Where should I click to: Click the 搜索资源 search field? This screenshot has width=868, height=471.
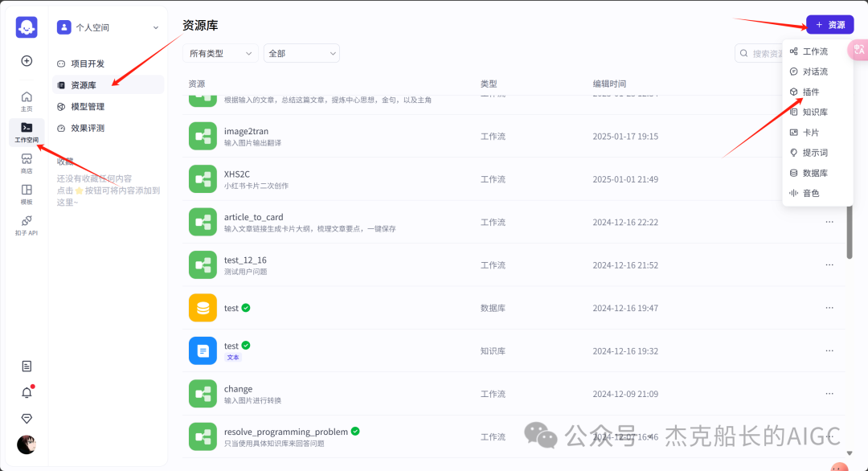pyautogui.click(x=759, y=53)
